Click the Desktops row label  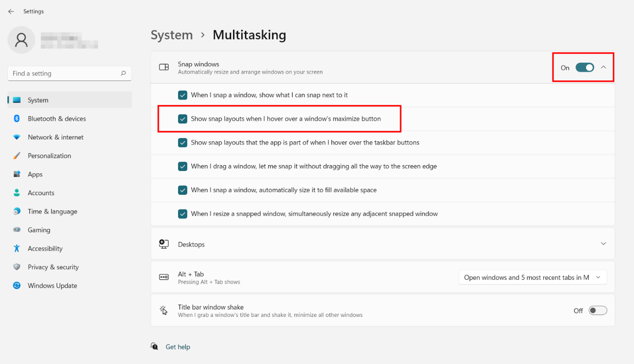[191, 244]
